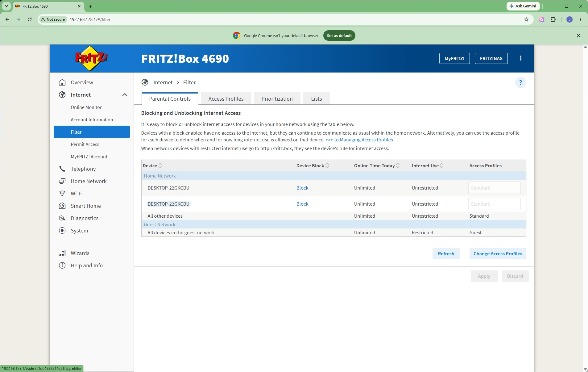The image size is (588, 372).
Task: Collapse the Internet menu chevron
Action: click(125, 95)
